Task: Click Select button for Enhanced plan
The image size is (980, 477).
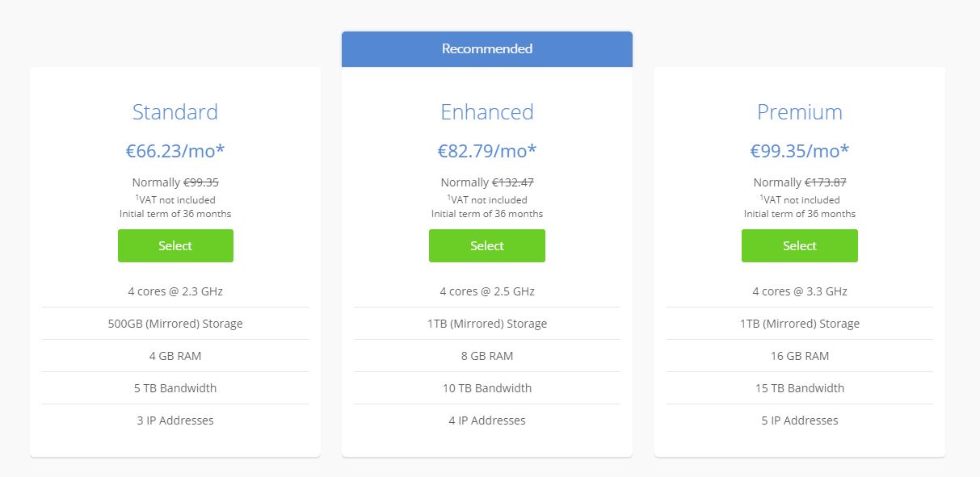Action: click(x=486, y=245)
